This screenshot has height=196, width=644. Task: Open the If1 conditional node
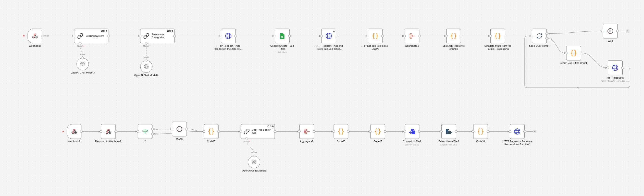pos(145,131)
